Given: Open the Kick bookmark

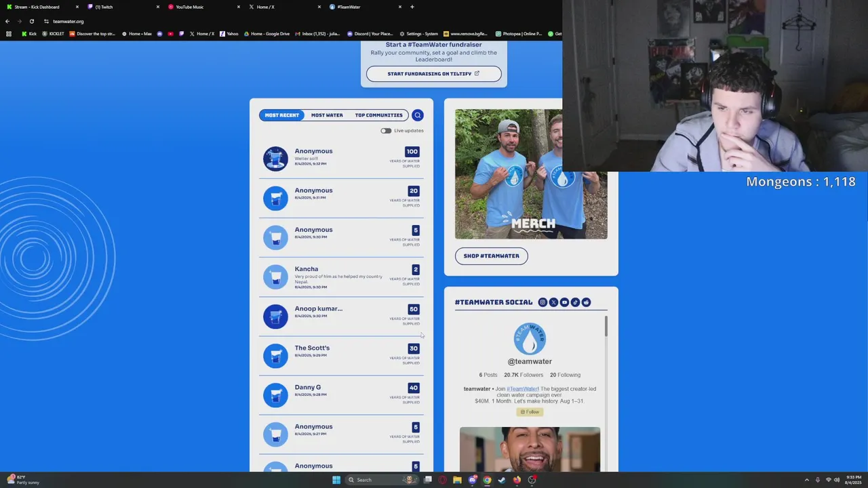Looking at the screenshot, I should click(29, 34).
